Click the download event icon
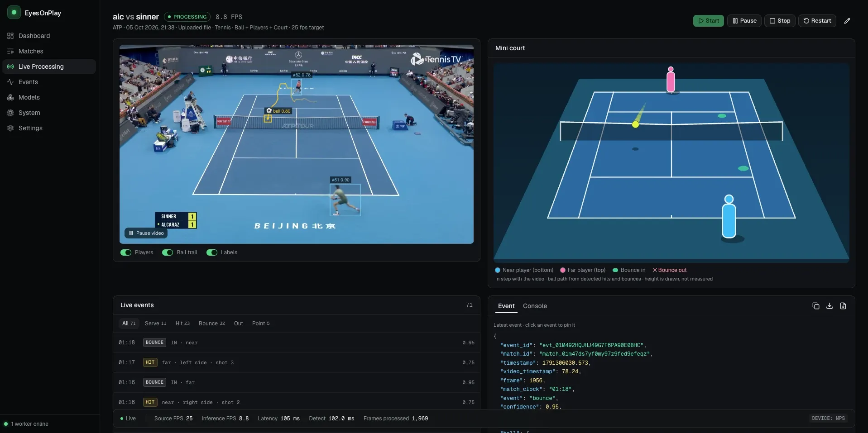The image size is (868, 433). [x=830, y=306]
